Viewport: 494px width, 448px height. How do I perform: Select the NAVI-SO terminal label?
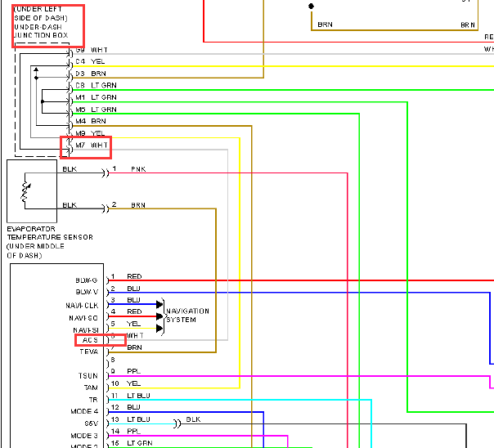pos(83,318)
